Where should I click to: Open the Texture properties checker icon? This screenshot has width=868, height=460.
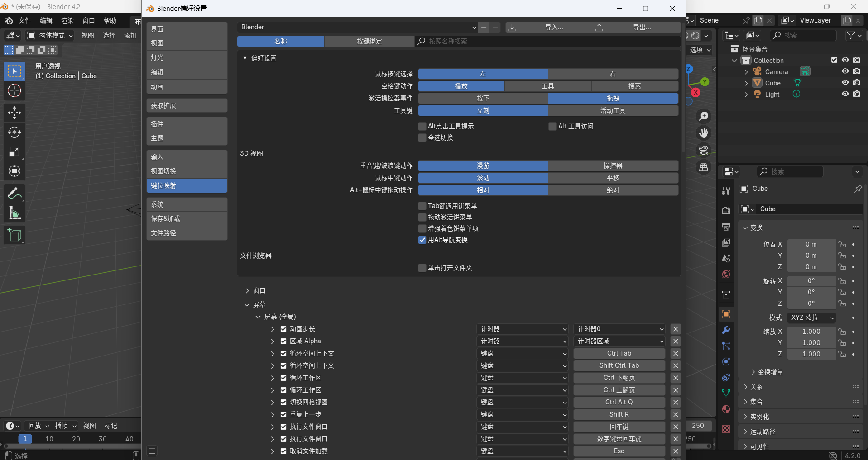tap(726, 429)
